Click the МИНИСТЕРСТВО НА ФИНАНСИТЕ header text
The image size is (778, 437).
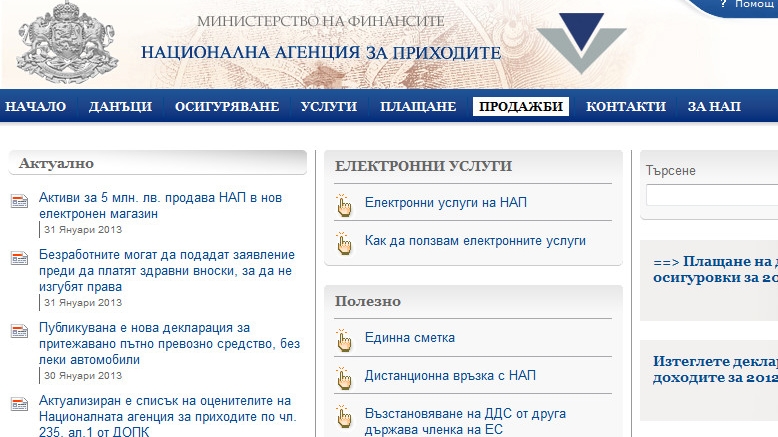(321, 21)
